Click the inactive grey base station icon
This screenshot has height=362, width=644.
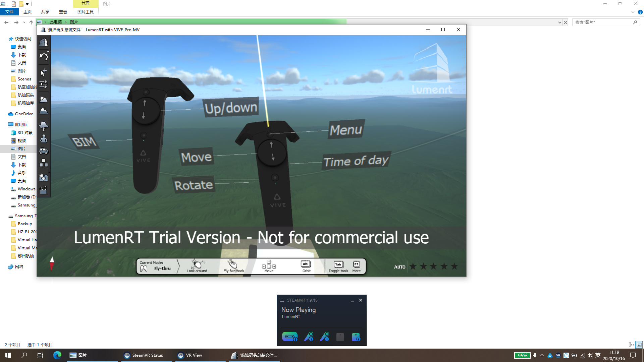coord(340,337)
